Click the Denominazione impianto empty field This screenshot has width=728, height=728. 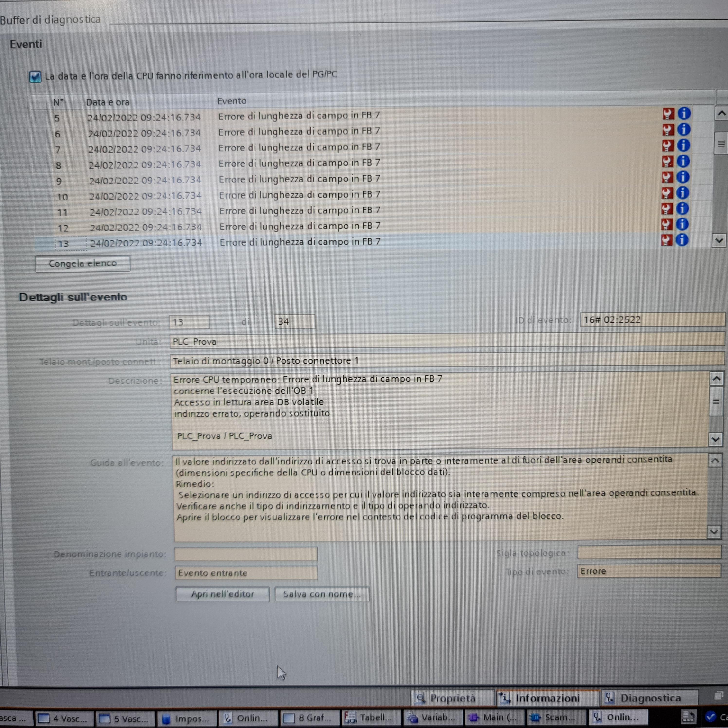tap(246, 554)
